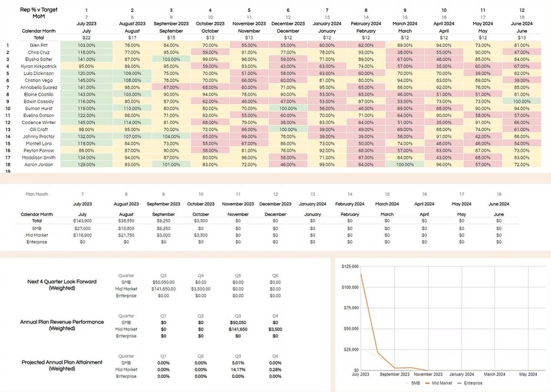Image resolution: width=551 pixels, height=392 pixels.
Task: Click the $141,650.00 look-forward Mid Market value
Action: (x=164, y=289)
